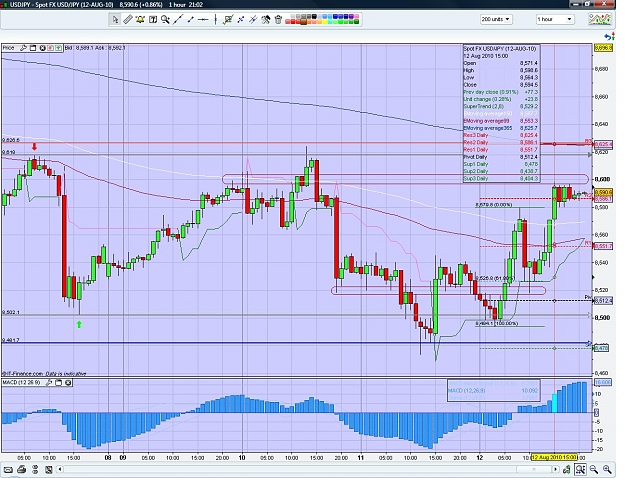Select the red down arrow annotation
This screenshot has height=478, width=625.
click(x=35, y=147)
